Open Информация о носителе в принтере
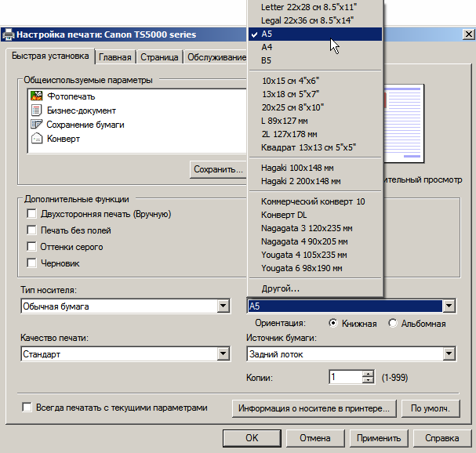Viewport: 476px width, 453px height. 314,408
